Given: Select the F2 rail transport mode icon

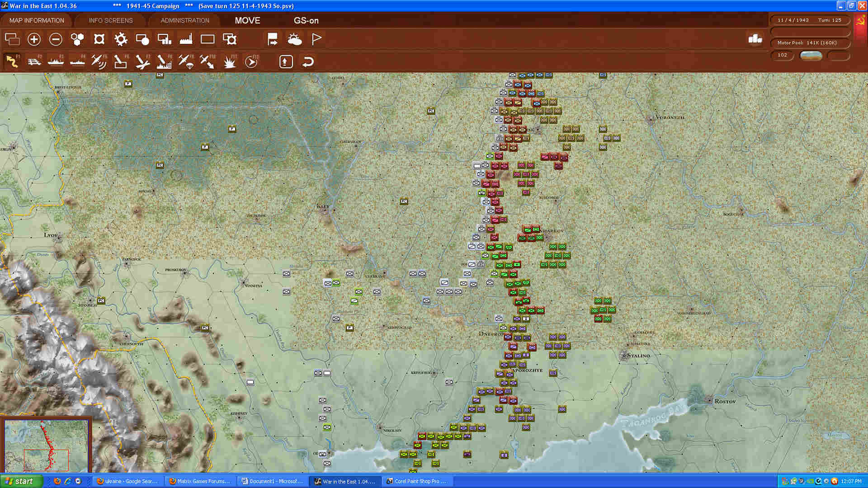Looking at the screenshot, I should (34, 61).
